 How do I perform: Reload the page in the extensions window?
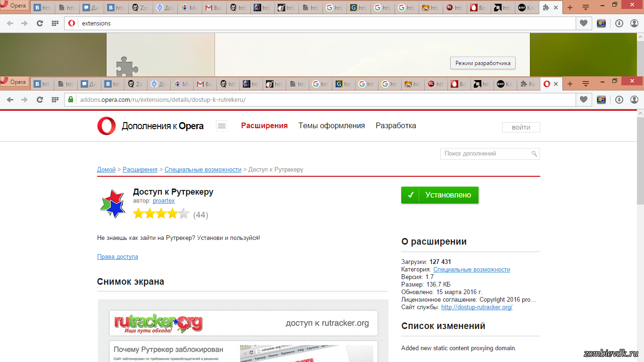(x=40, y=23)
